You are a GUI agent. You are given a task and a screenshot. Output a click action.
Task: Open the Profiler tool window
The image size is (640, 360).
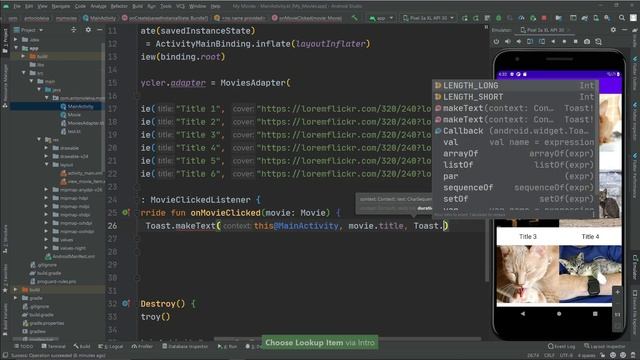tap(142, 346)
